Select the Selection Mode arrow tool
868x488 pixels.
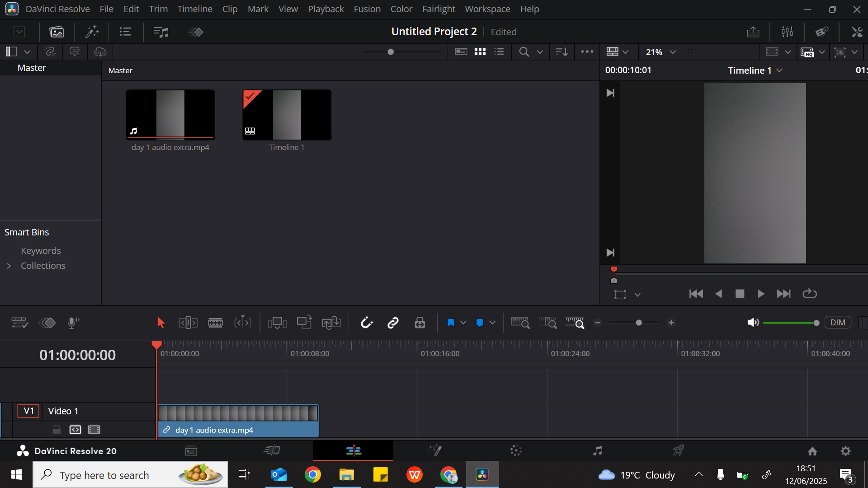coord(160,323)
